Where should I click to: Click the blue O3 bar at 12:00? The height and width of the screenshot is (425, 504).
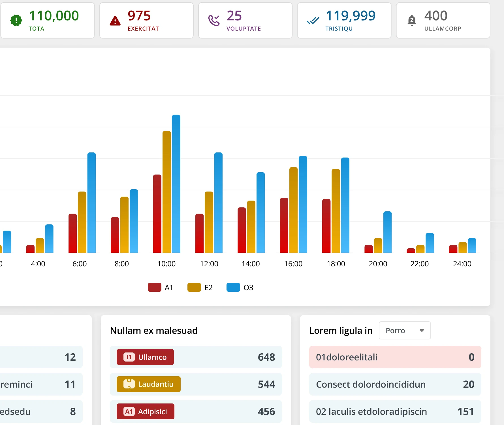[218, 203]
